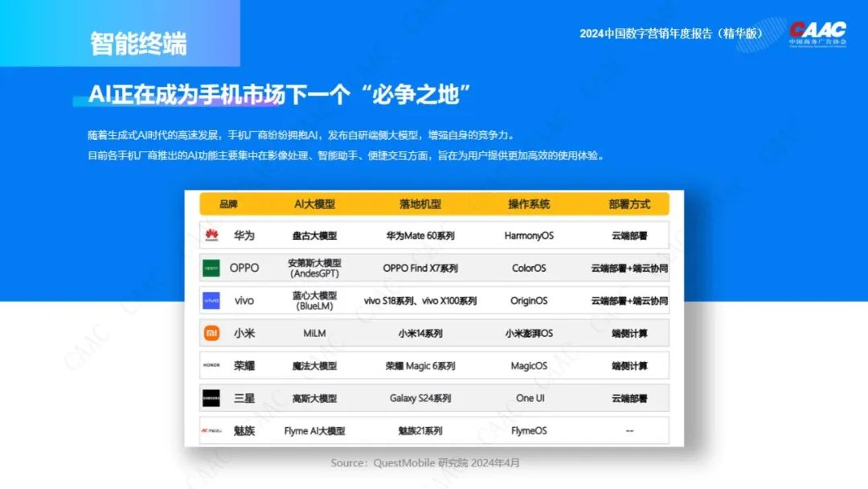The image size is (868, 489).
Task: Click the Xiaomi orange logo
Action: point(211,333)
